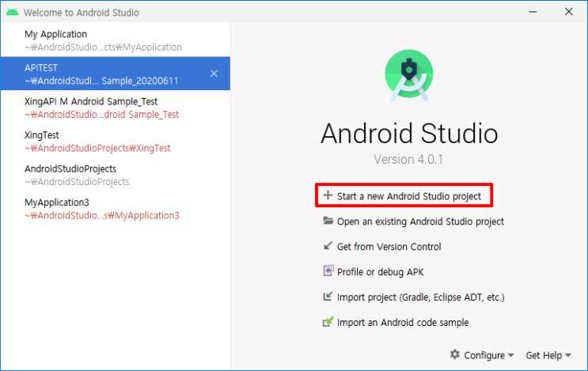Click the Android code sample icon
The image size is (588, 371).
pos(328,321)
